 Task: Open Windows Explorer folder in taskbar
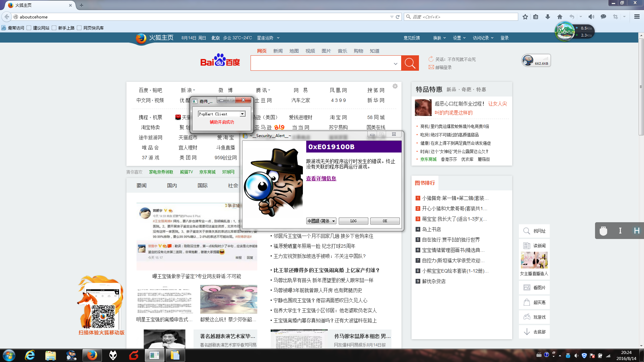click(50, 355)
